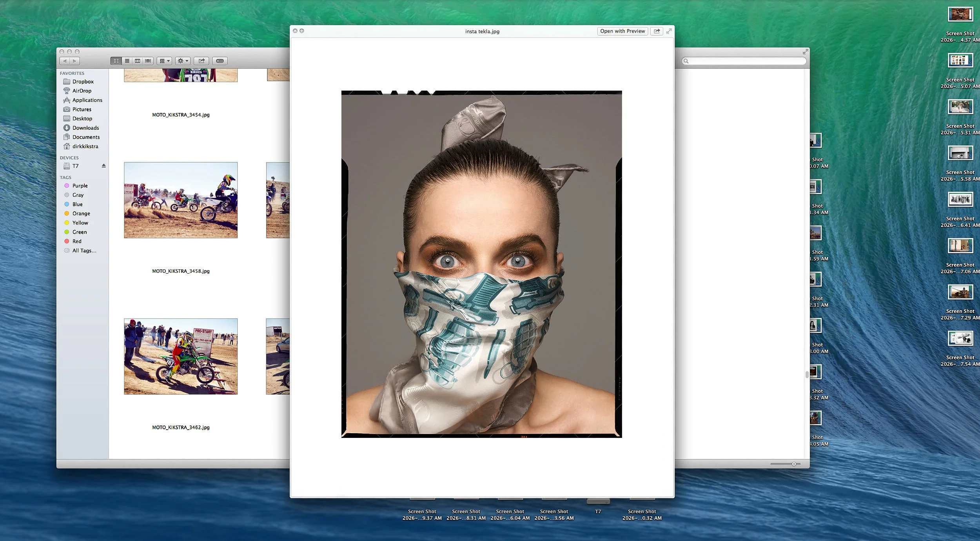Go back in Finder window
This screenshot has height=541, width=980.
pyautogui.click(x=65, y=61)
